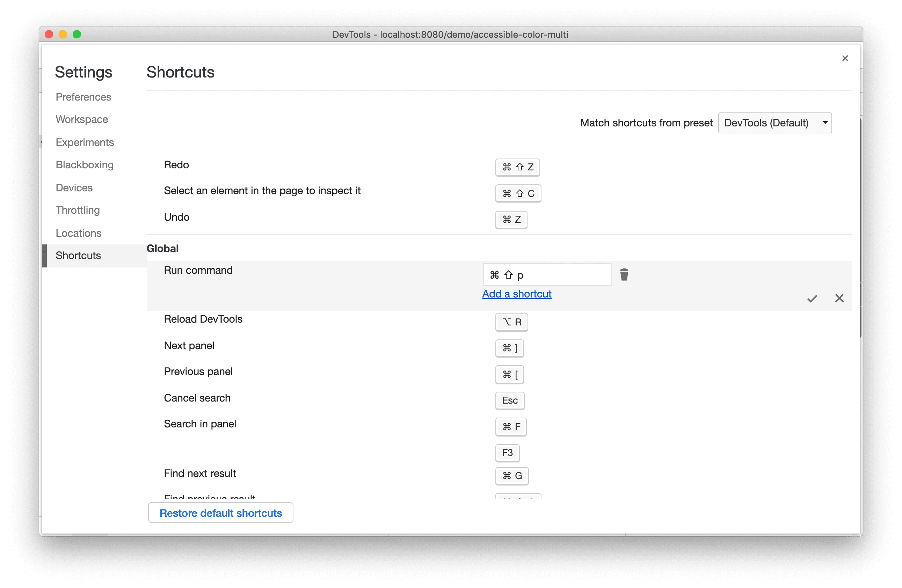Select Experiments from settings sidebar
This screenshot has width=902, height=588.
coord(84,142)
